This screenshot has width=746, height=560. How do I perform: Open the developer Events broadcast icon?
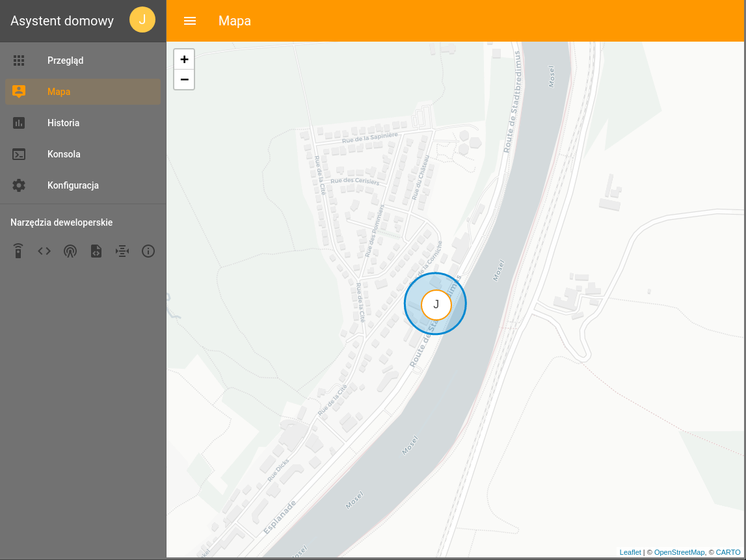[x=70, y=251]
